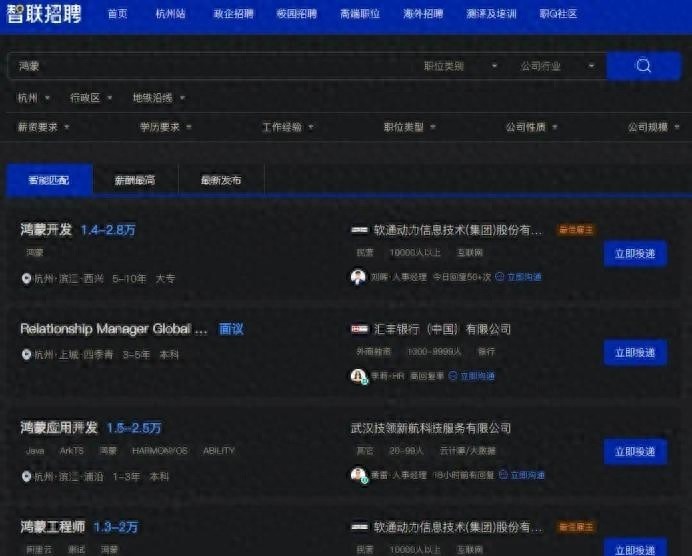Expand the 公司性质 filter
Viewport: 692px width, 556px height.
[x=532, y=127]
